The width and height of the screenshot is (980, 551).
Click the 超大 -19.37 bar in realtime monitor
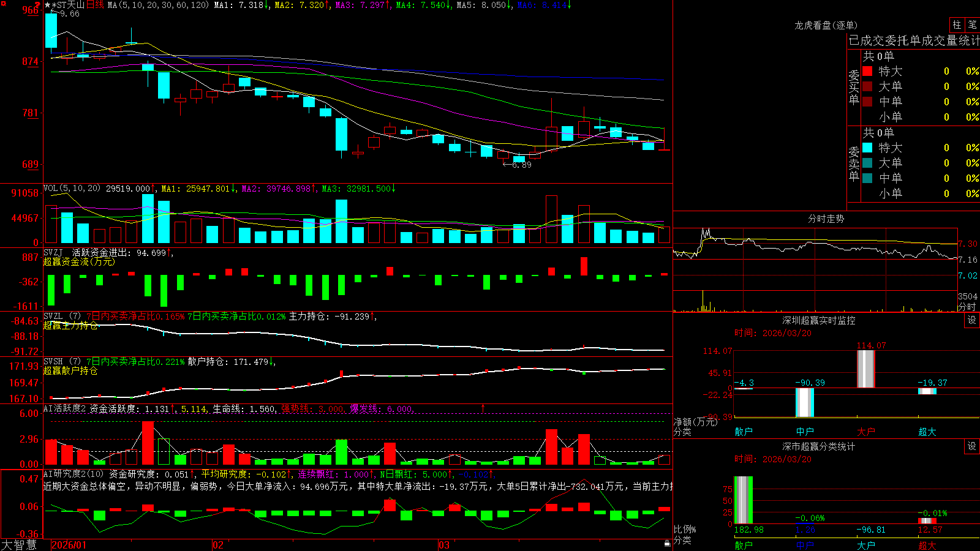tap(927, 391)
